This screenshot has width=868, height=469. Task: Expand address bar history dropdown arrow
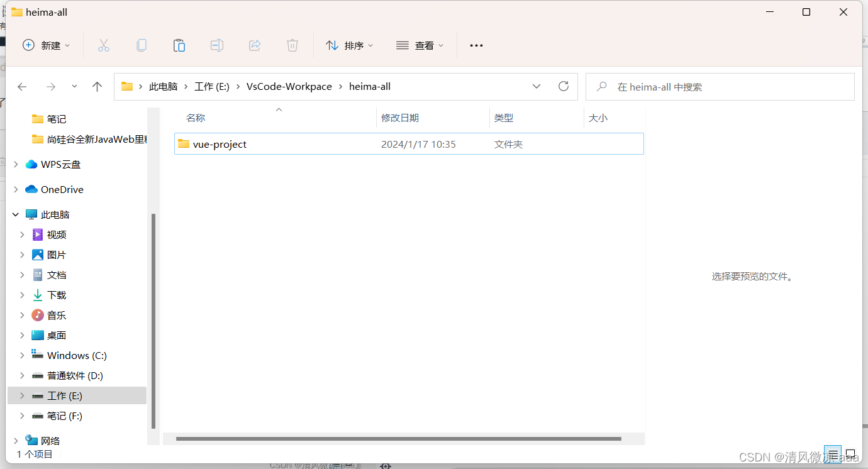(x=537, y=87)
